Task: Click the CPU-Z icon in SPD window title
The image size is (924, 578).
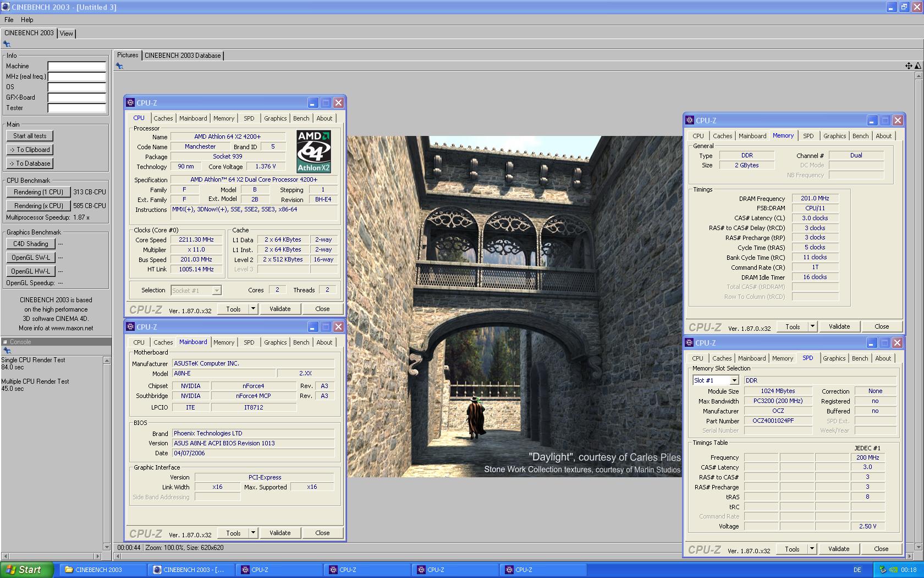Action: point(689,343)
